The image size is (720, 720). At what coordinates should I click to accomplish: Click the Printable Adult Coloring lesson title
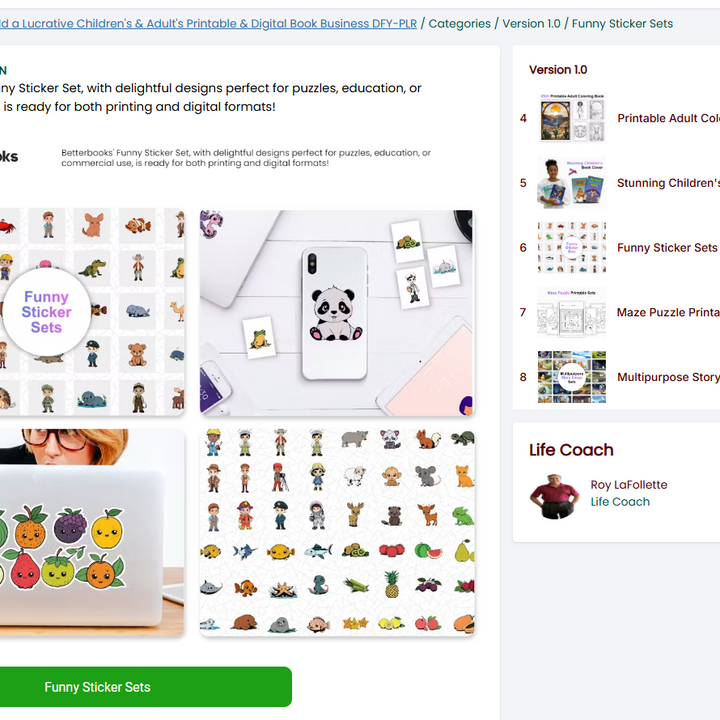pyautogui.click(x=668, y=118)
